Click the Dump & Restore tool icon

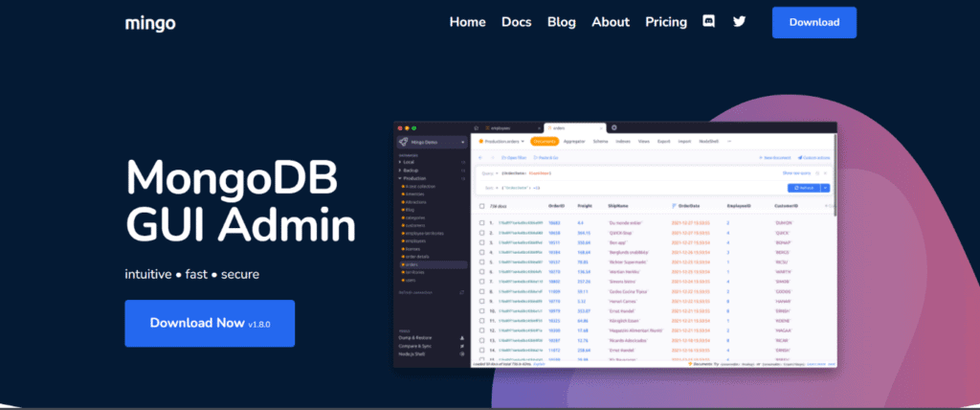click(x=463, y=338)
